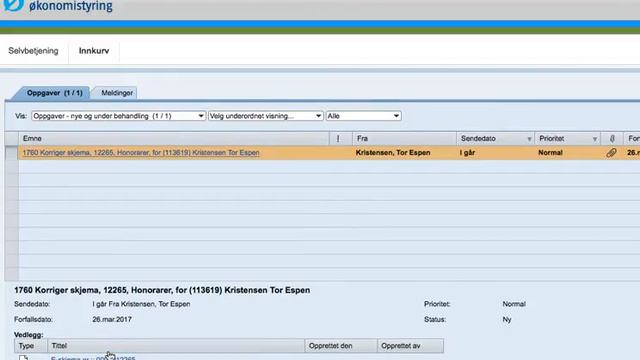Click the due date value '26.mar.2017'

coord(112,319)
